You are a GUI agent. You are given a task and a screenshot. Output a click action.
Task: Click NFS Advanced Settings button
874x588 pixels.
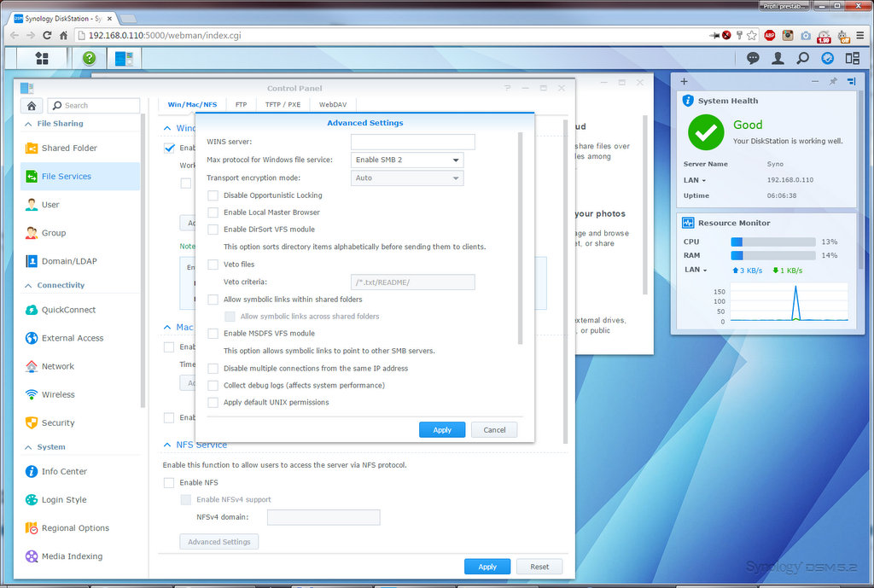click(x=219, y=542)
